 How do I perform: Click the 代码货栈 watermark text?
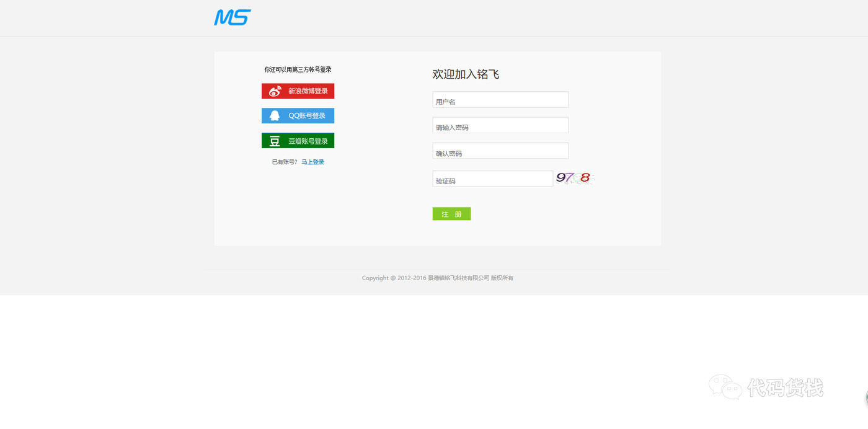click(x=786, y=387)
